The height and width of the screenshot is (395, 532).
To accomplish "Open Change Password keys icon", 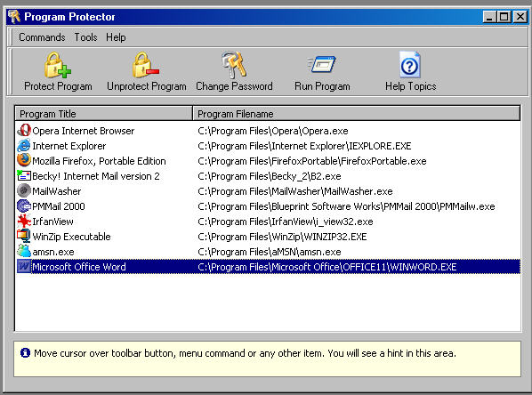I will click(234, 65).
